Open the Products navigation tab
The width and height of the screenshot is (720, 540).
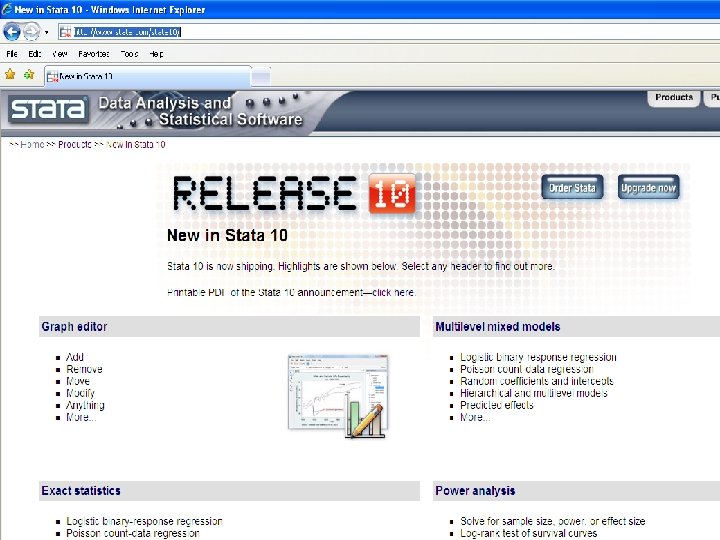(674, 97)
